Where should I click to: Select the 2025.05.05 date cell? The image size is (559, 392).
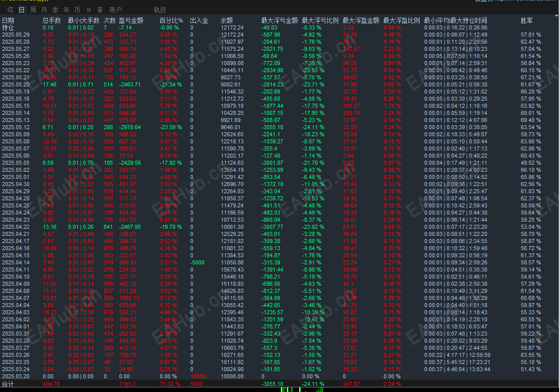(x=16, y=163)
